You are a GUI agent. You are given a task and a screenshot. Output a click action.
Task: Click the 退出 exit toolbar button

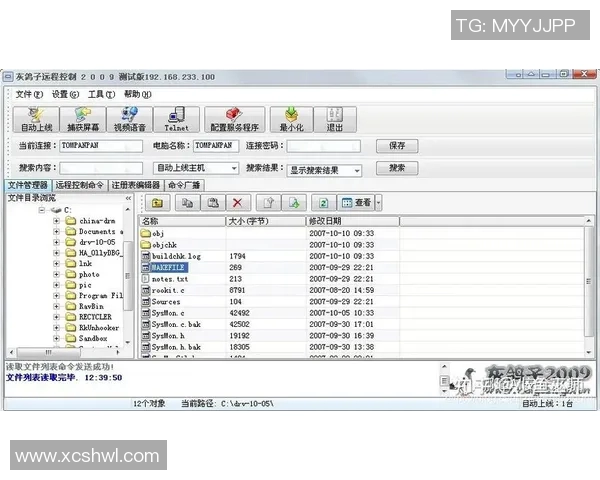click(x=335, y=119)
